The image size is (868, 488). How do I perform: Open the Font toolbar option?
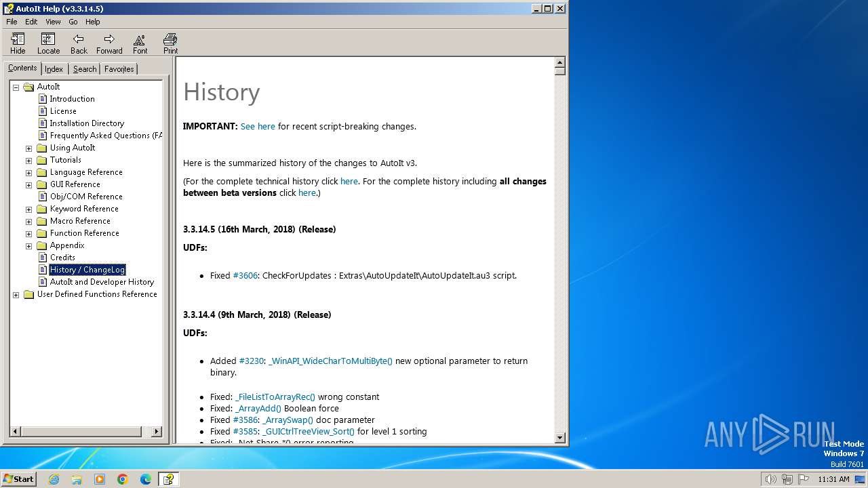pos(140,43)
